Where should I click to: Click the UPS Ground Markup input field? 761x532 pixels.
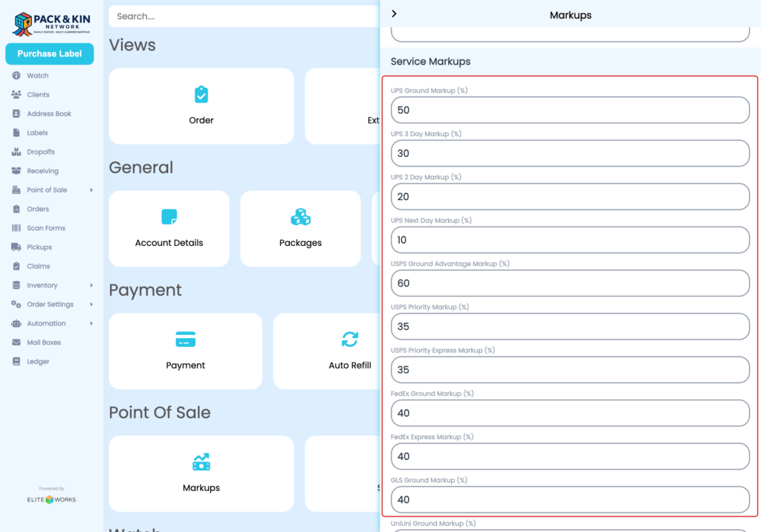[570, 110]
